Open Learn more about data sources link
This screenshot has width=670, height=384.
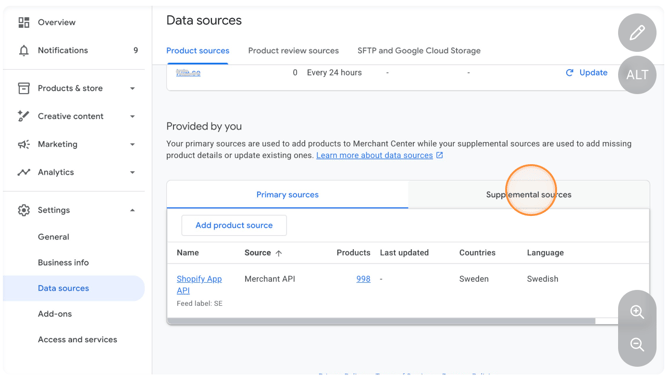click(375, 155)
